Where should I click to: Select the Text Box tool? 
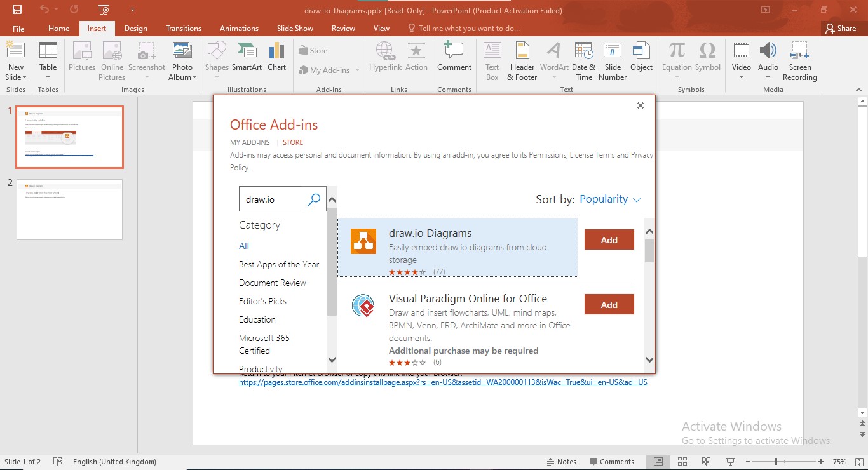coord(492,61)
